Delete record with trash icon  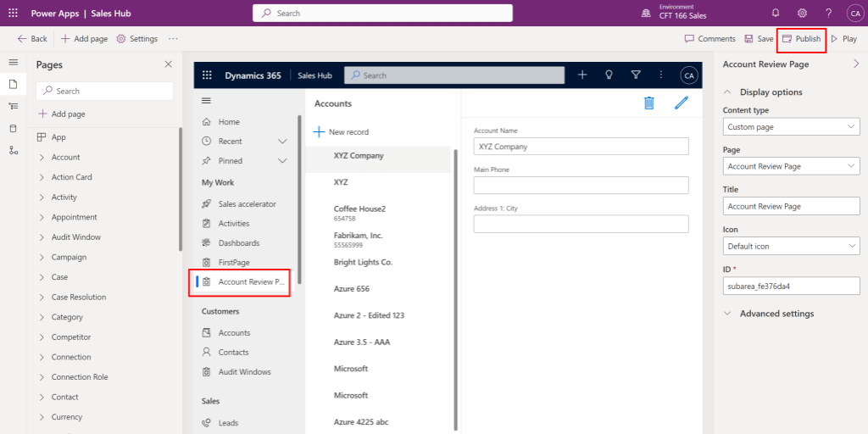click(x=648, y=103)
